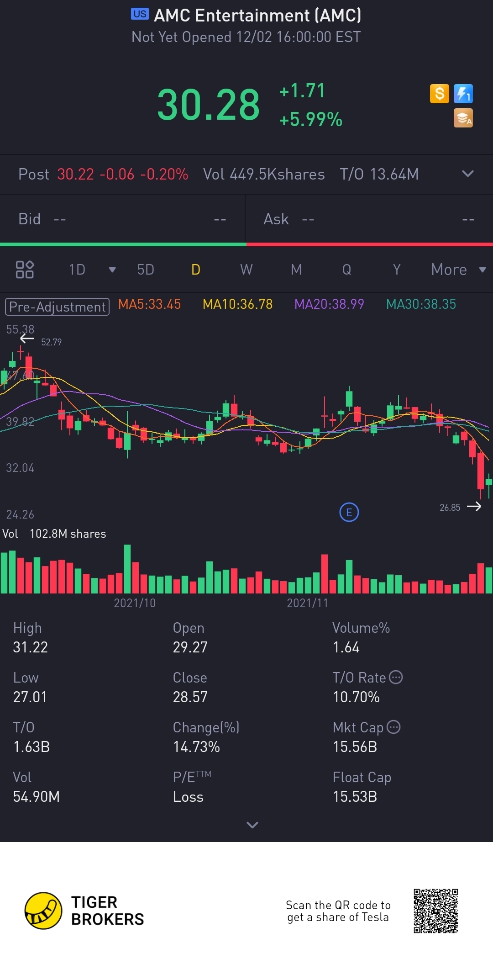Image resolution: width=493 pixels, height=980 pixels.
Task: Select the 1D chart tab
Action: (x=77, y=270)
